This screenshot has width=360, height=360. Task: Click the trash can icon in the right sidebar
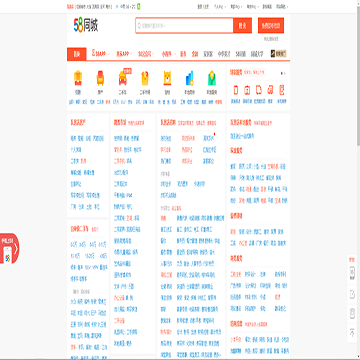click(352, 313)
